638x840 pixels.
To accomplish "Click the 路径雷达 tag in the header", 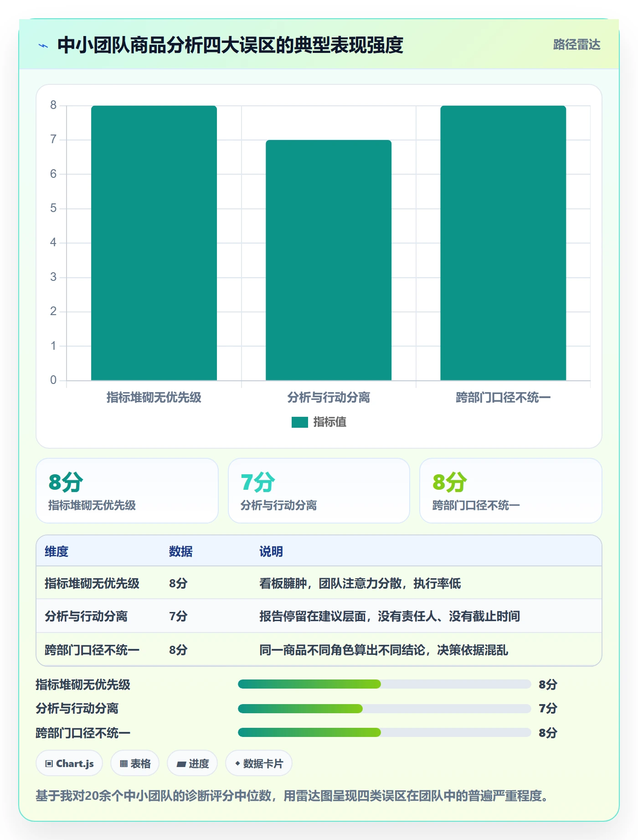I will [576, 45].
